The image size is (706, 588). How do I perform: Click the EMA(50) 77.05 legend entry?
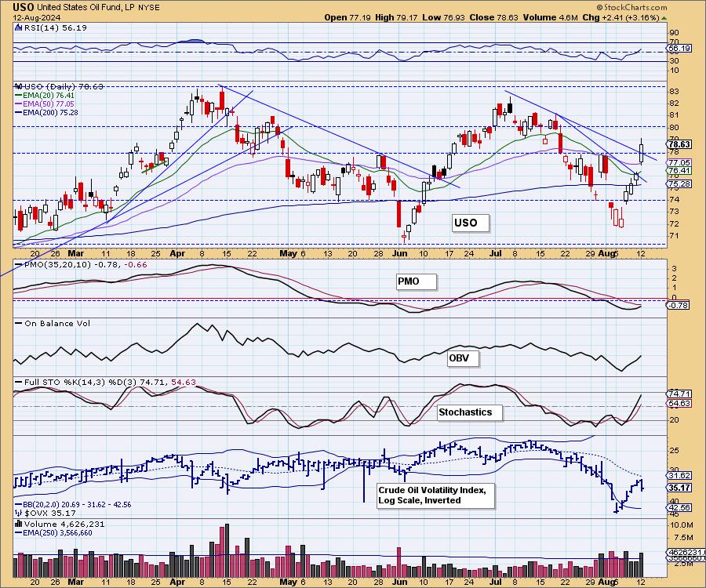(x=45, y=104)
